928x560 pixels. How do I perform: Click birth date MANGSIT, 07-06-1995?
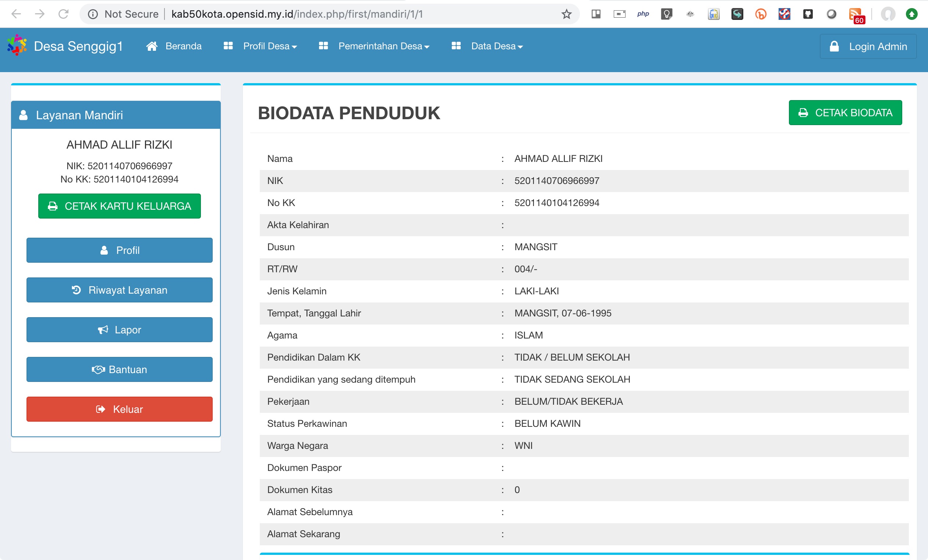[x=563, y=313]
